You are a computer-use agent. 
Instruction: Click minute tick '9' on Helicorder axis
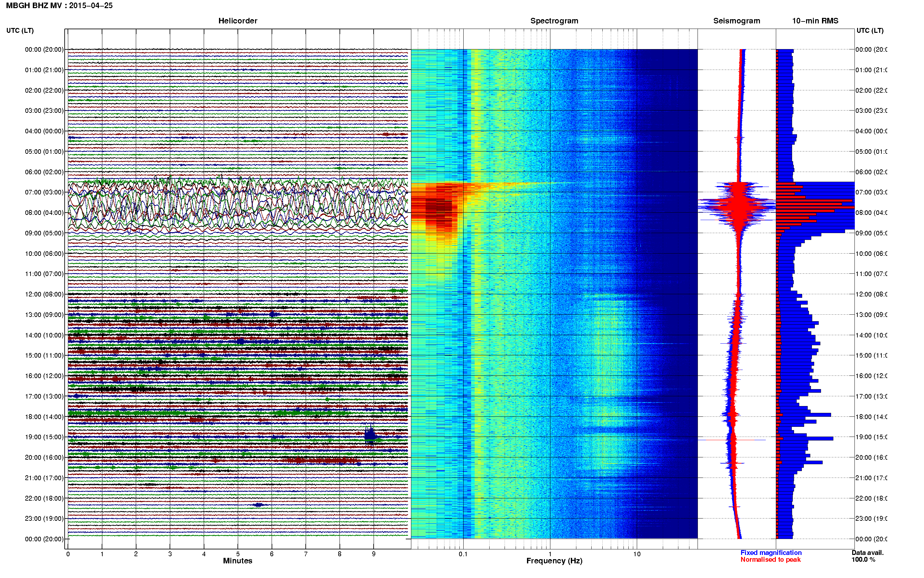(374, 554)
